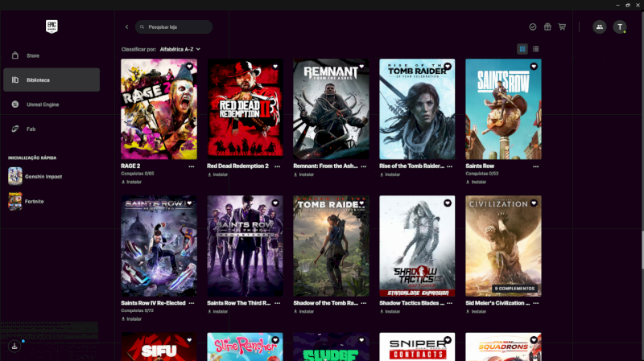Open the Sludge Life cover

331,347
